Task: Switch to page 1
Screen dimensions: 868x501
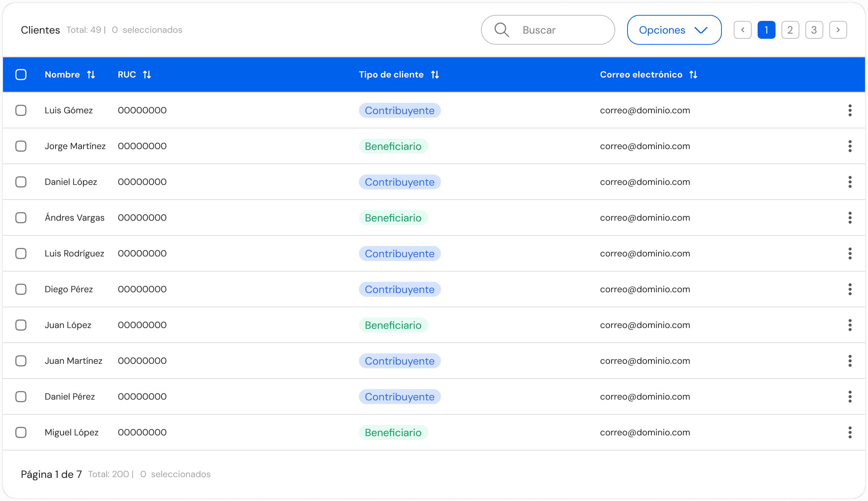Action: coord(767,30)
